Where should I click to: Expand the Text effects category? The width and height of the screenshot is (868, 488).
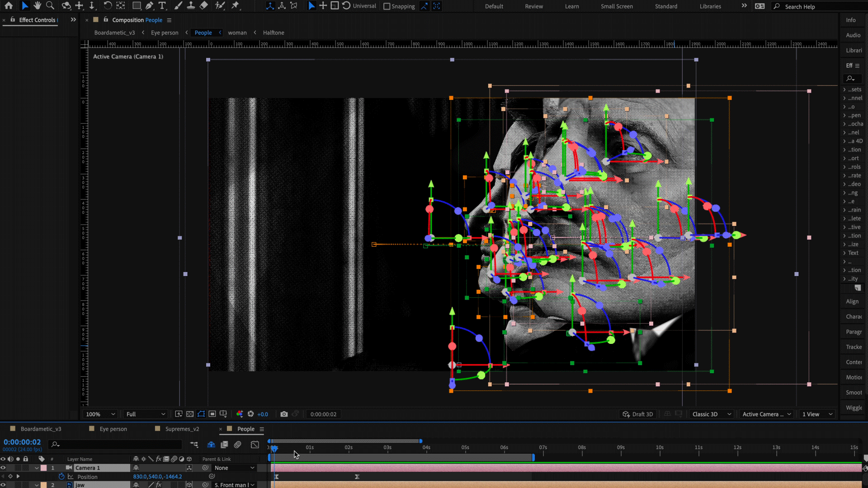[x=844, y=253]
